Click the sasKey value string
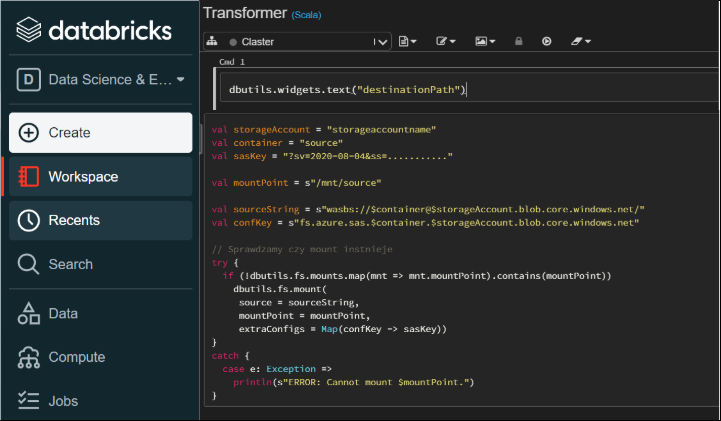721x421 pixels. (x=368, y=156)
